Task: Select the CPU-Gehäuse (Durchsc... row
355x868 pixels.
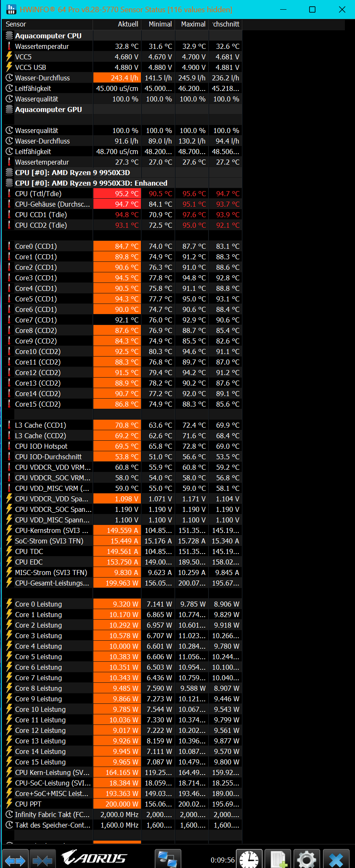Action: (122, 204)
